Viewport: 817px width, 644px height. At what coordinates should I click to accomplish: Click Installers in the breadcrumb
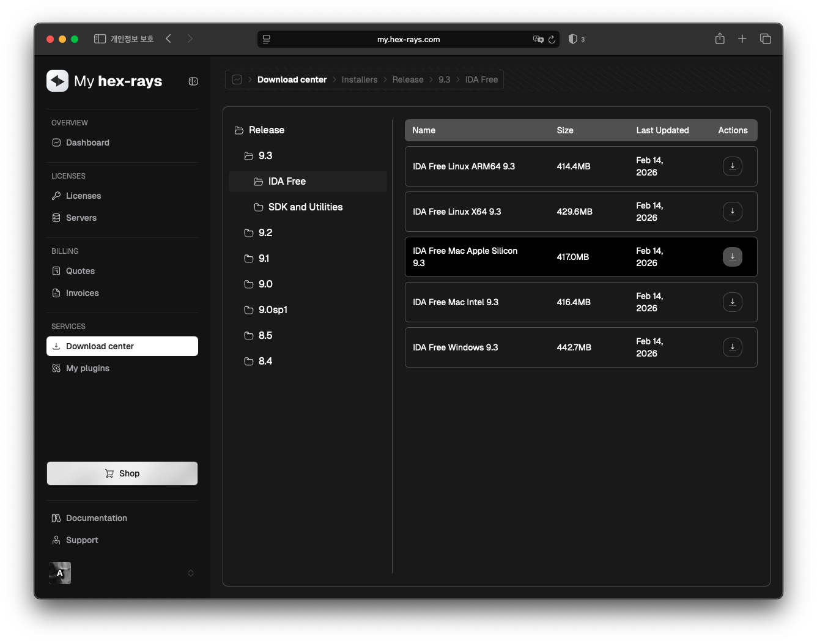(x=359, y=80)
